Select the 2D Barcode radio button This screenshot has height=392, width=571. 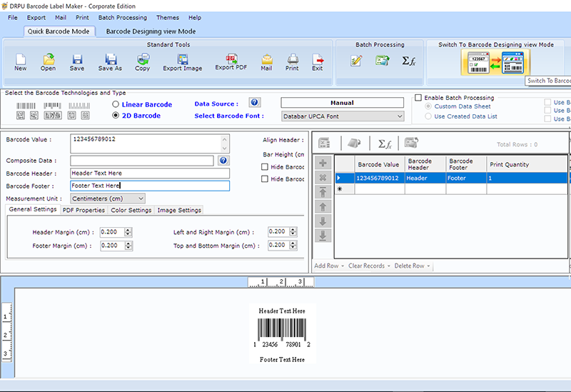(116, 115)
